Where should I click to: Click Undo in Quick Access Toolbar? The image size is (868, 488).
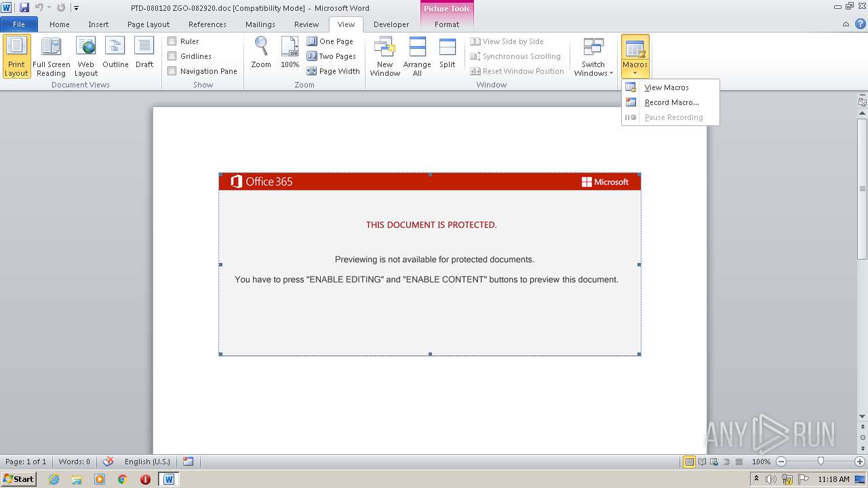[39, 7]
